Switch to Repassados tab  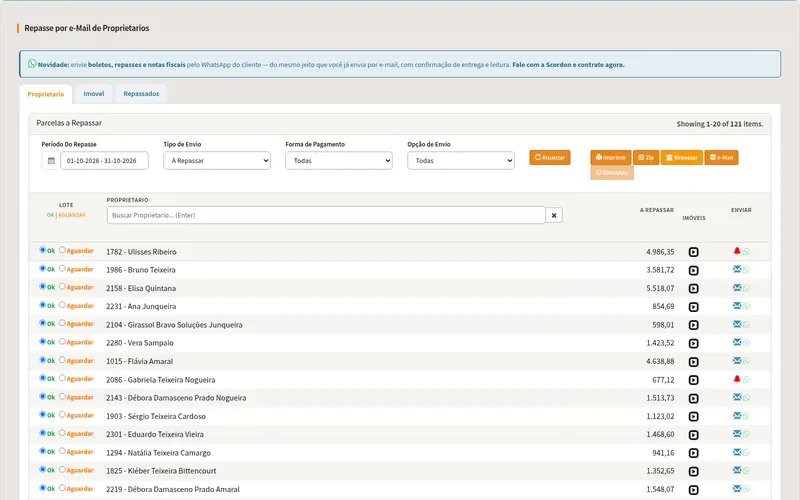coord(141,94)
